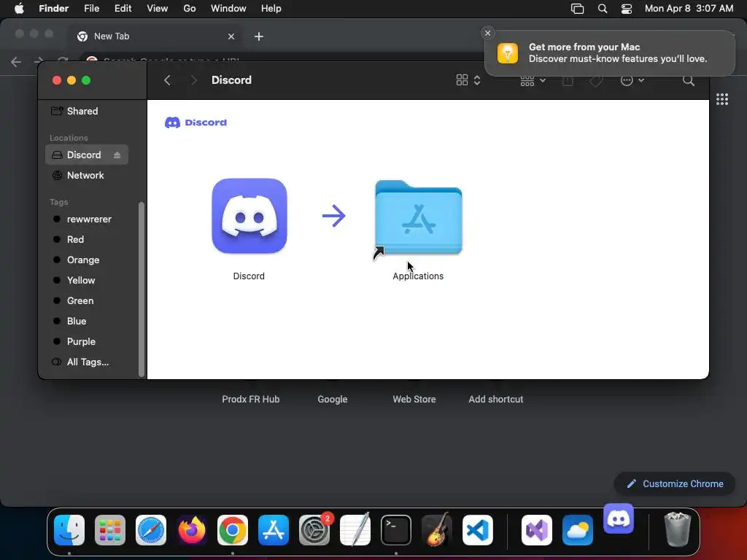Select the Discord app icon in Finder

click(249, 216)
